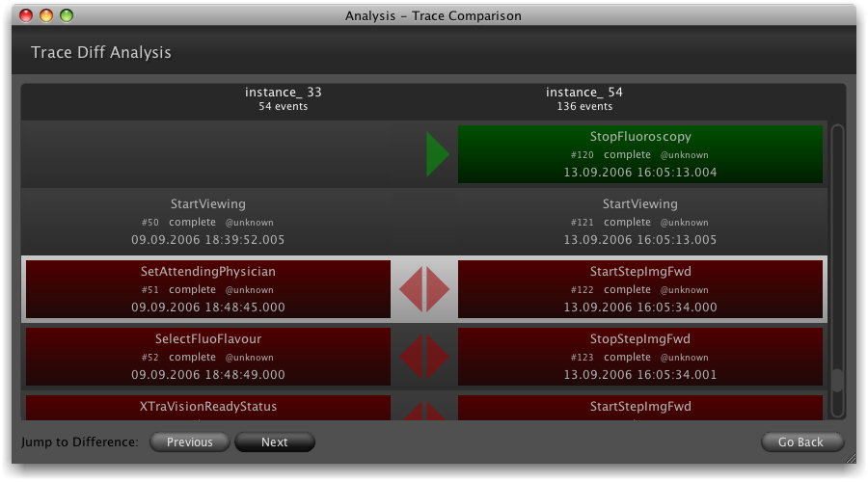This screenshot has height=482, width=868.
Task: Click red diff arrows beside SelectFluoFlavour
Action: pos(424,357)
